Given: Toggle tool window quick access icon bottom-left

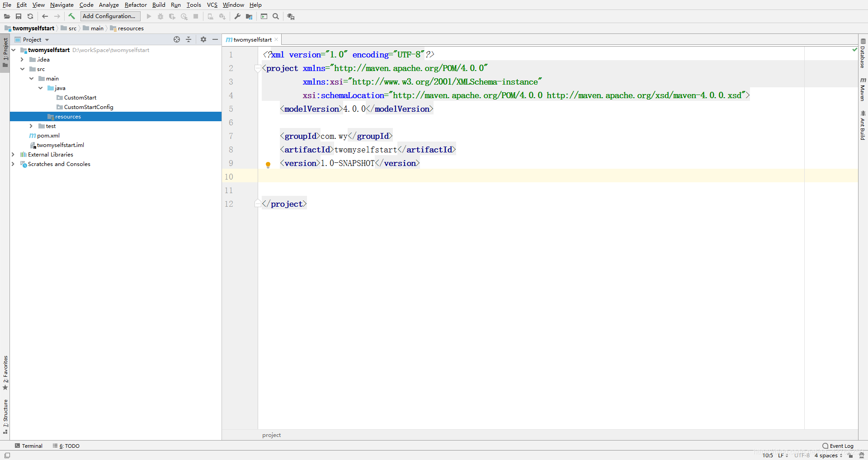Looking at the screenshot, I should coord(7,455).
